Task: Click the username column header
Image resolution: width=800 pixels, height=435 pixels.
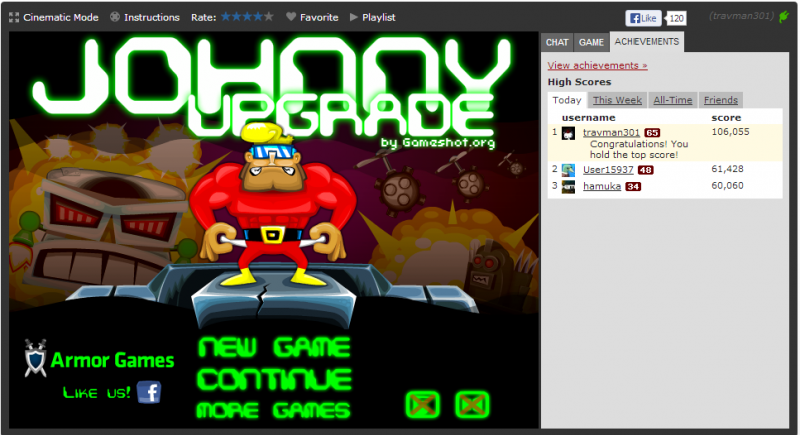Action: [x=588, y=118]
